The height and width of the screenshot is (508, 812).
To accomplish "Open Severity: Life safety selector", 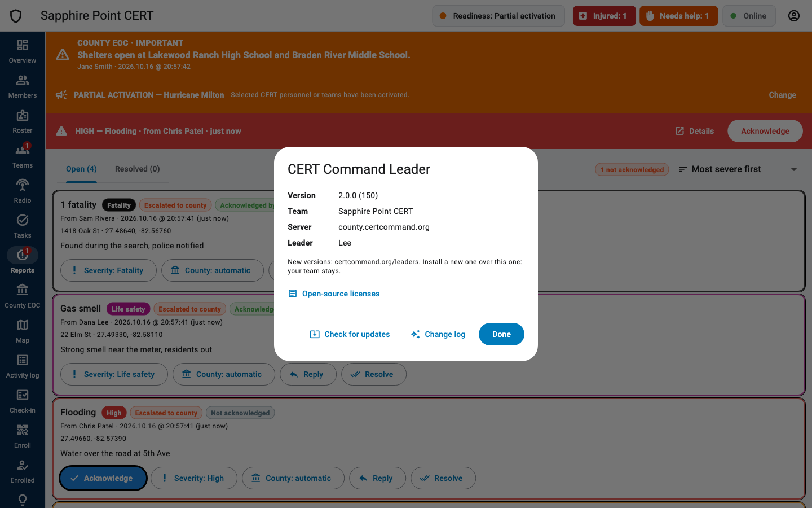I will click(114, 374).
